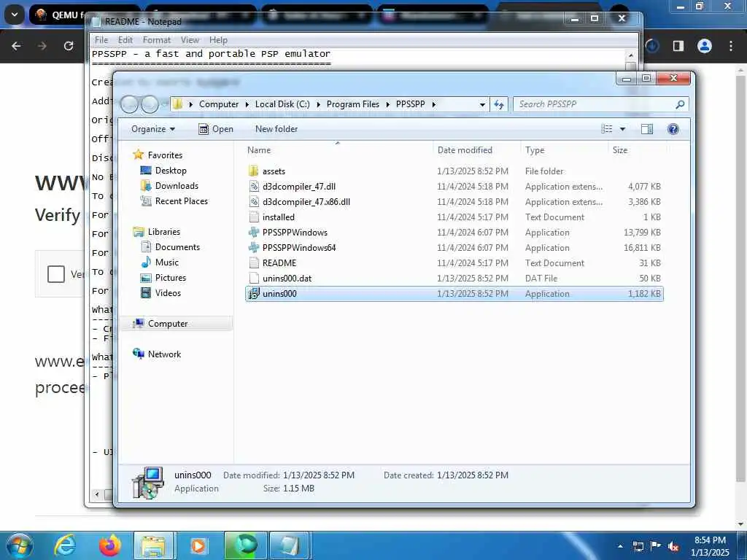Open the browser three-dot menu
Viewport: 747px width, 560px height.
(731, 46)
